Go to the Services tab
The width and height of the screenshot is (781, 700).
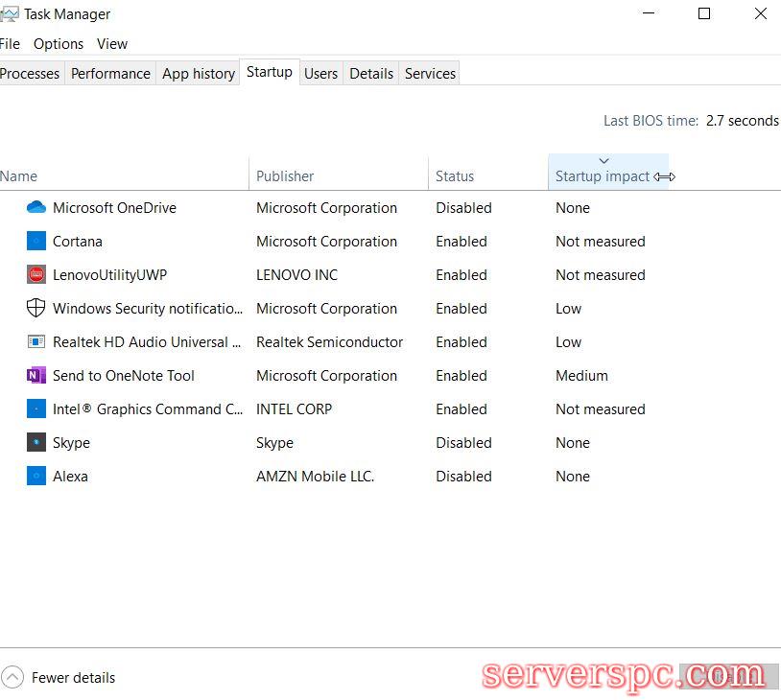pos(430,74)
